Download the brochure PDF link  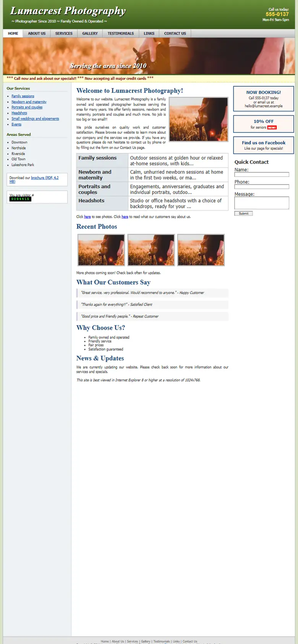coord(45,178)
